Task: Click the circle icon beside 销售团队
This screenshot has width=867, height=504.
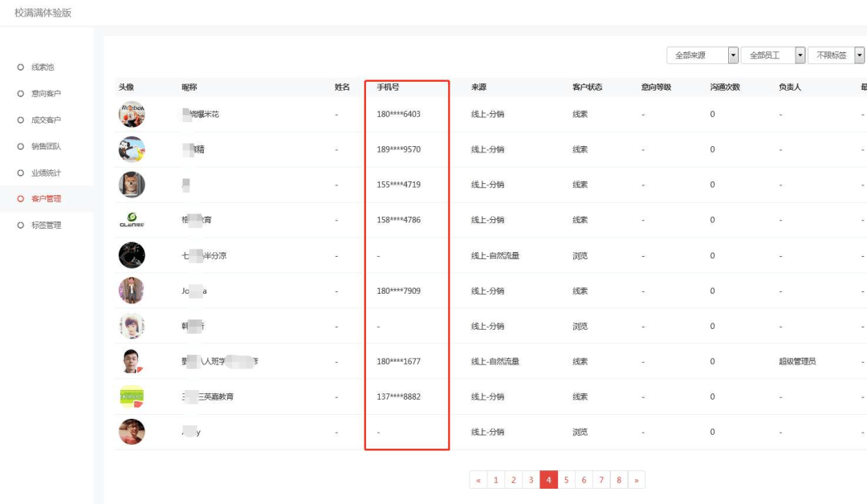Action: point(20,146)
